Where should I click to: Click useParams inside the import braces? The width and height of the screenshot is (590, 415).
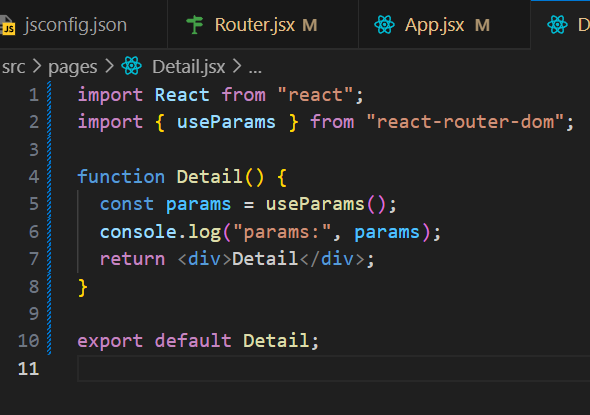pyautogui.click(x=226, y=122)
